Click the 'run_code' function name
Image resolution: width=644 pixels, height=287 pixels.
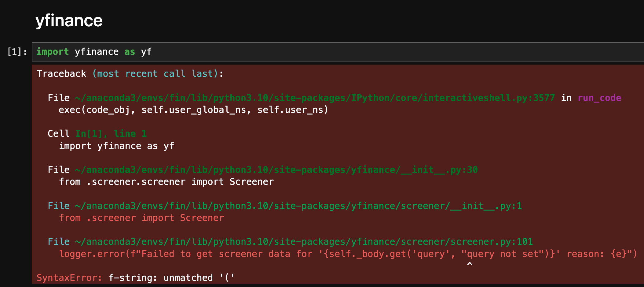tap(599, 98)
